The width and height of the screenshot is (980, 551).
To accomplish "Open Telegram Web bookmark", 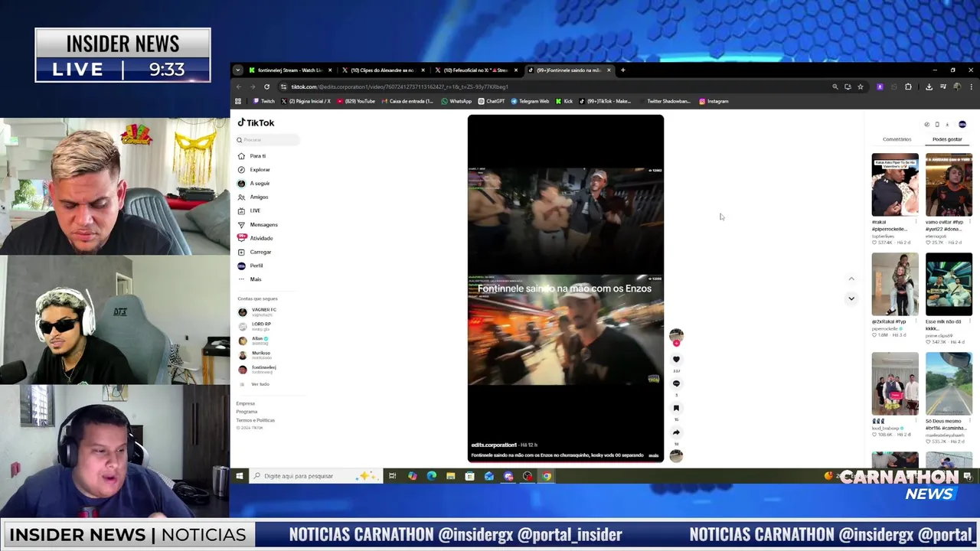I will [x=530, y=101].
